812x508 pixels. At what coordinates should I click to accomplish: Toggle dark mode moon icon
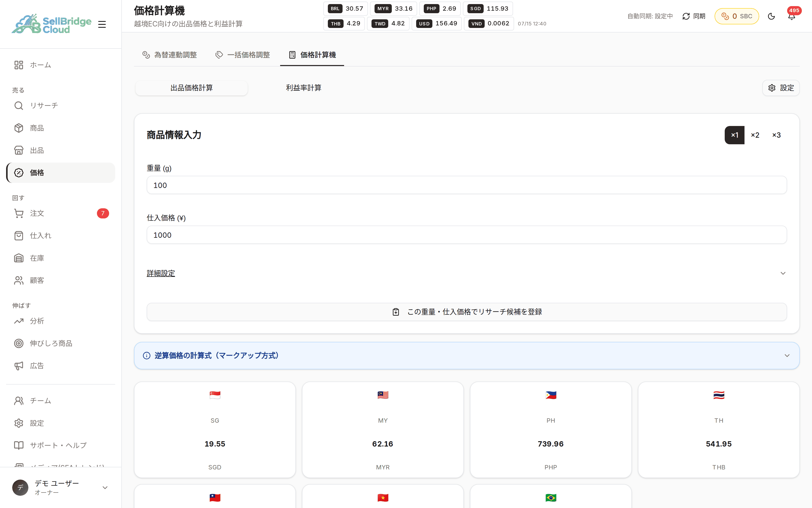coord(771,16)
